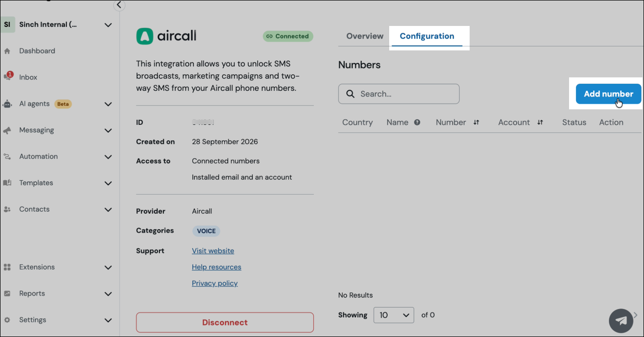Expand the Templates menu chevron
This screenshot has height=337, width=644.
(108, 183)
